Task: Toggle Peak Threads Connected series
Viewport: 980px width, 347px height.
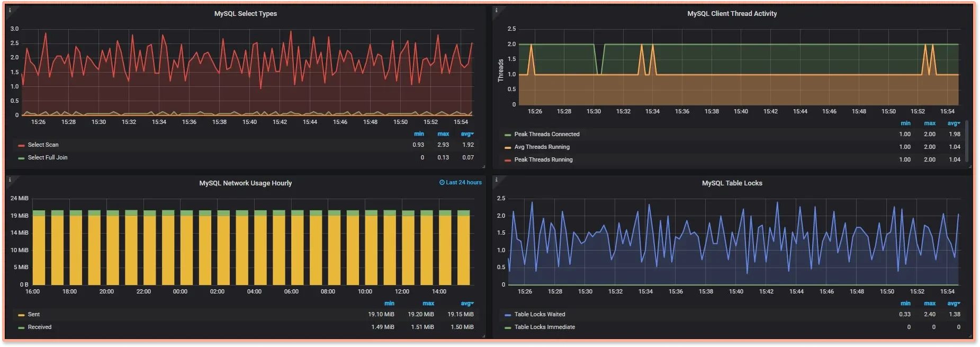Action: [x=547, y=134]
